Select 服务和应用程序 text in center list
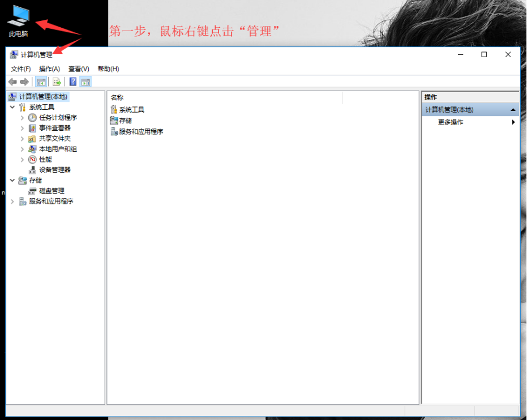Screen dimensions: 527x420 pos(141,131)
